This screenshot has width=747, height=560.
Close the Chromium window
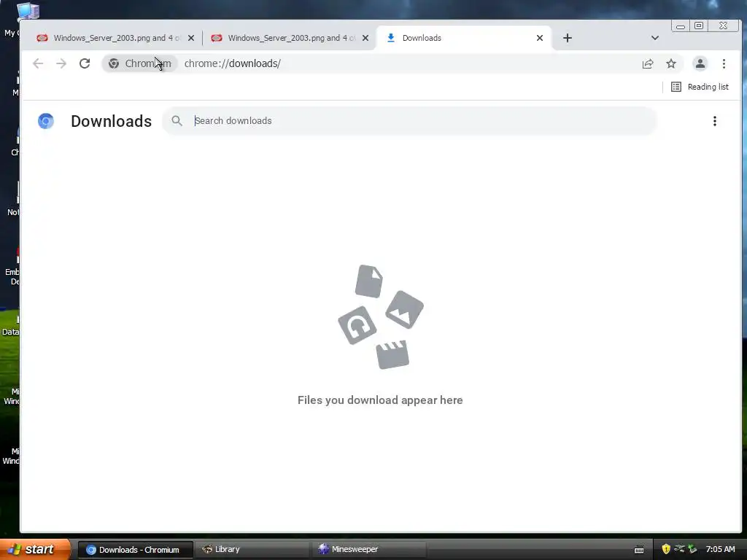pos(723,26)
